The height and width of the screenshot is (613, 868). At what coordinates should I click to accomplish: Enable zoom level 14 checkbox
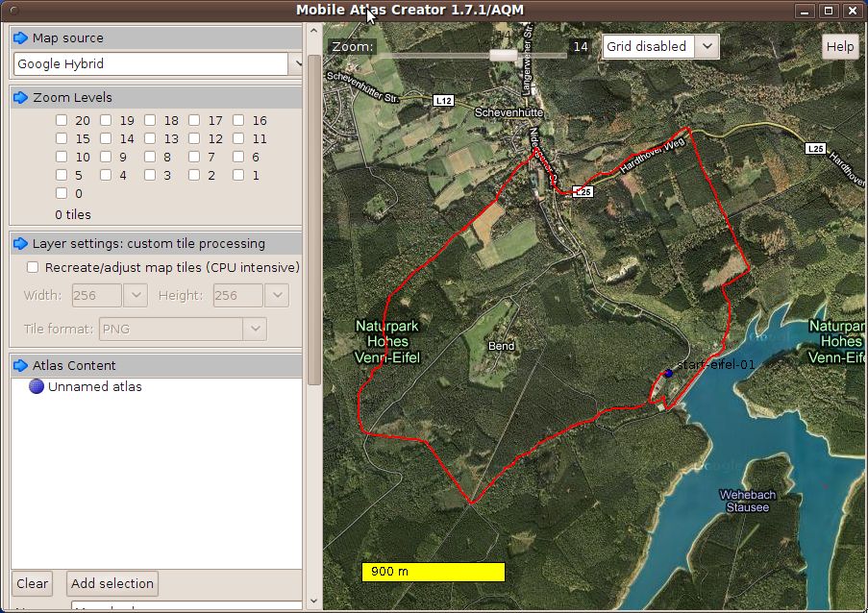(106, 139)
